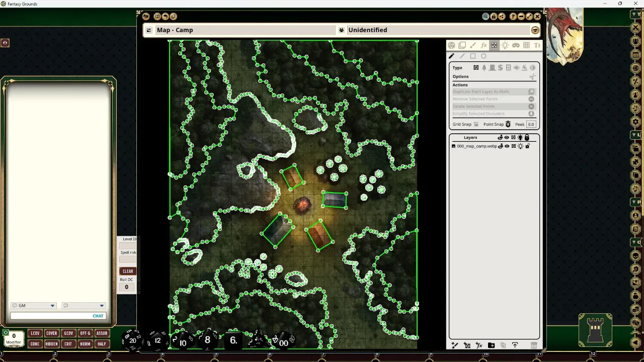Click the Map - Camp name field
Viewport: 644px width, 362px height.
(245, 30)
